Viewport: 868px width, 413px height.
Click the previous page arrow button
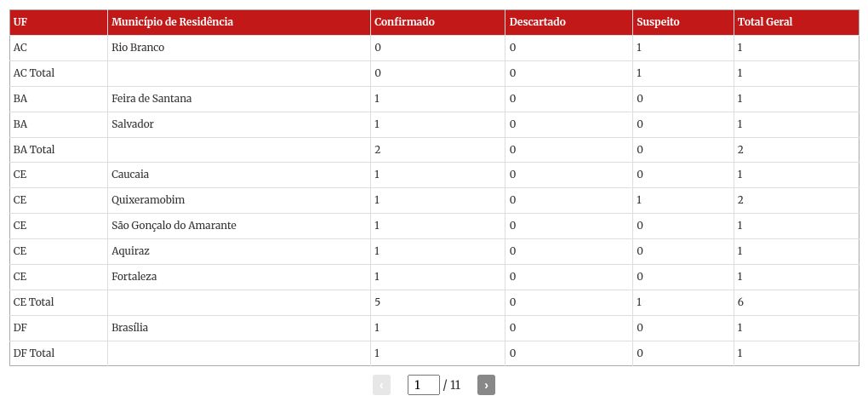click(x=381, y=385)
